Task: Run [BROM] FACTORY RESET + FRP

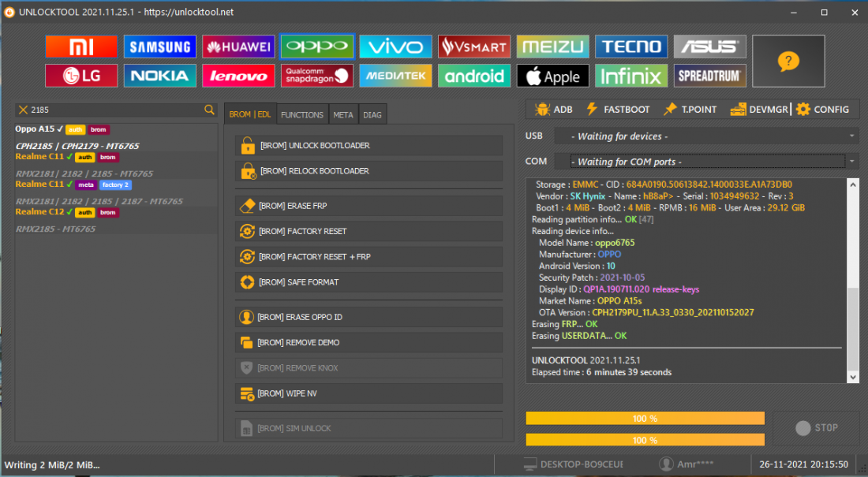Action: coord(369,257)
